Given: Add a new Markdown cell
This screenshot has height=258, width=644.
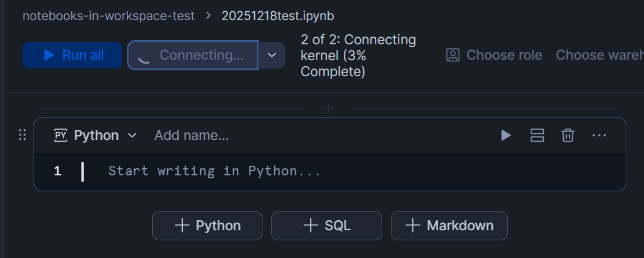Looking at the screenshot, I should [x=449, y=226].
